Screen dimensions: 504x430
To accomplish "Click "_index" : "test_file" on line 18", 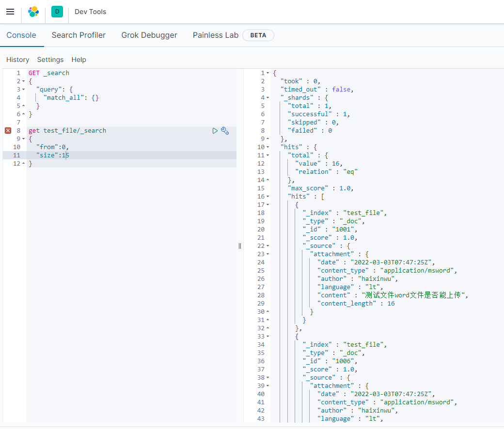I will tap(345, 213).
